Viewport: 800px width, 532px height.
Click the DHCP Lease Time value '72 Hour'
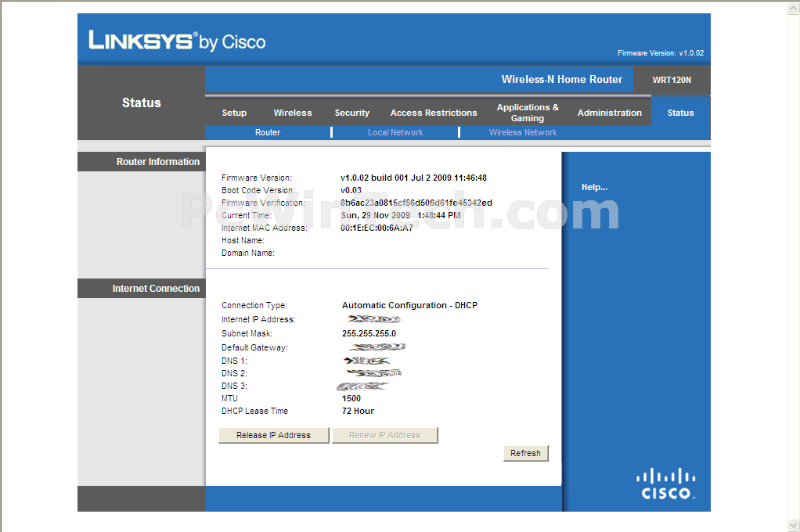pyautogui.click(x=358, y=411)
